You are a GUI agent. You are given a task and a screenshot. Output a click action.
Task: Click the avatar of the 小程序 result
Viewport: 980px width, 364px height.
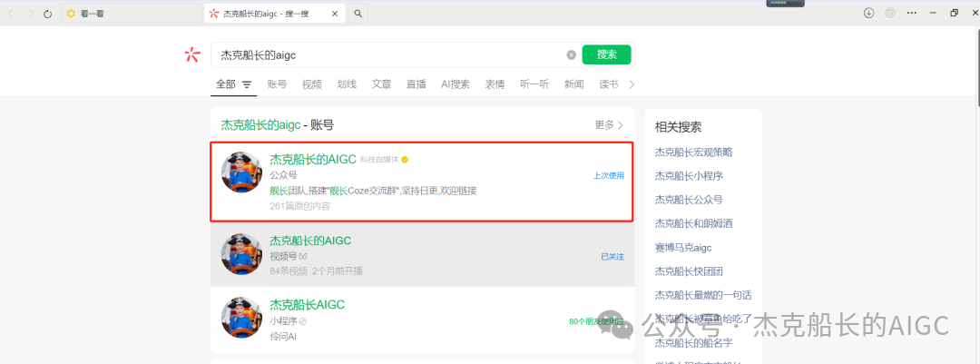click(240, 318)
